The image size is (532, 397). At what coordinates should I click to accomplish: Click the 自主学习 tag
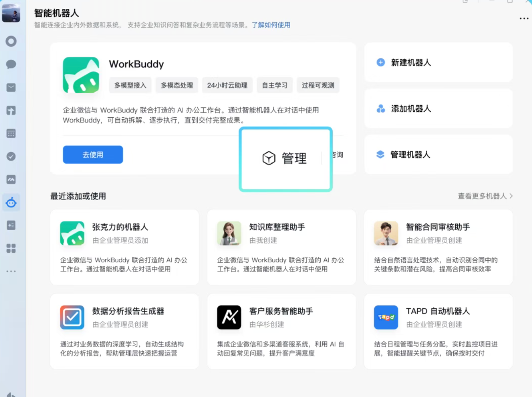pos(275,85)
